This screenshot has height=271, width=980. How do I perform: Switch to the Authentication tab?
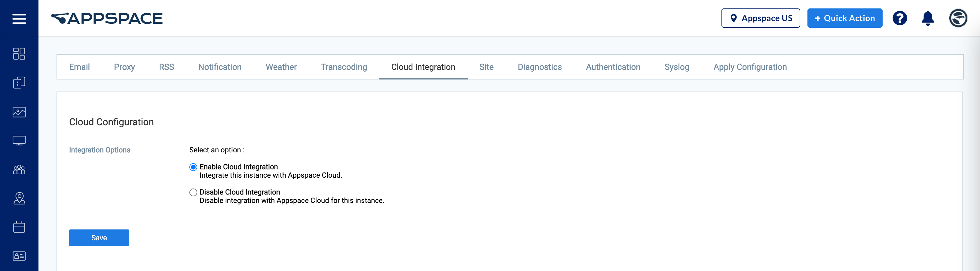click(x=613, y=67)
